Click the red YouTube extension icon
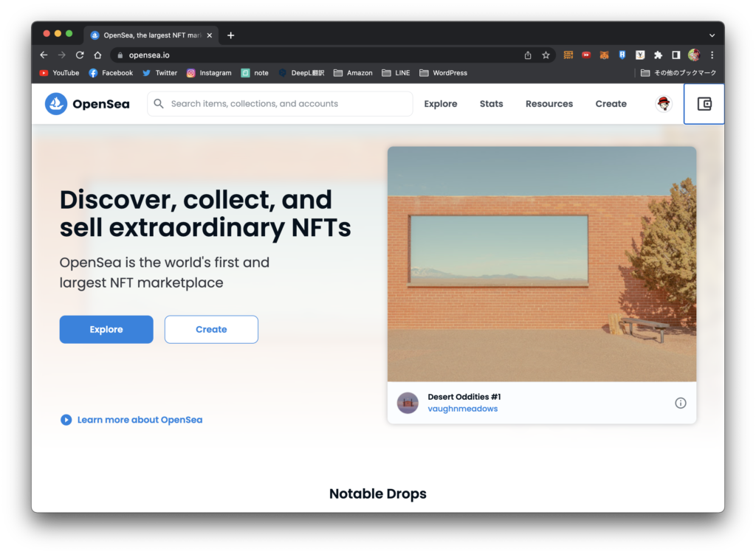Image resolution: width=756 pixels, height=554 pixels. pyautogui.click(x=586, y=55)
